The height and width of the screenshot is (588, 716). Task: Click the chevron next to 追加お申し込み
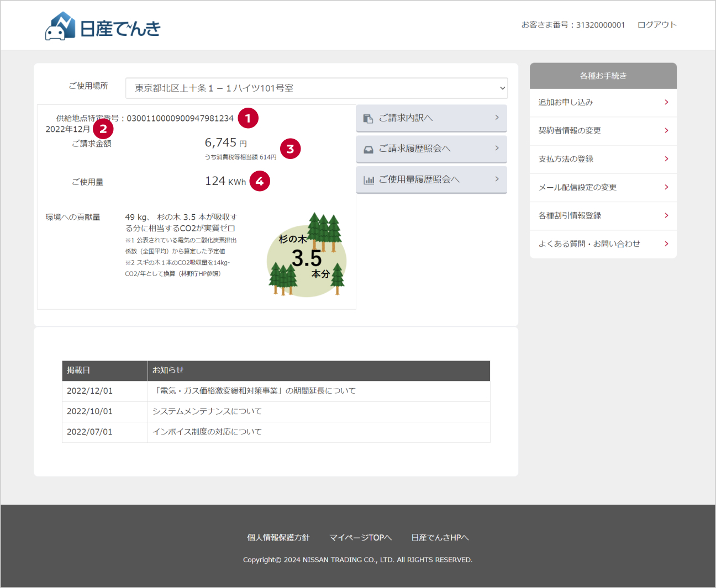666,102
